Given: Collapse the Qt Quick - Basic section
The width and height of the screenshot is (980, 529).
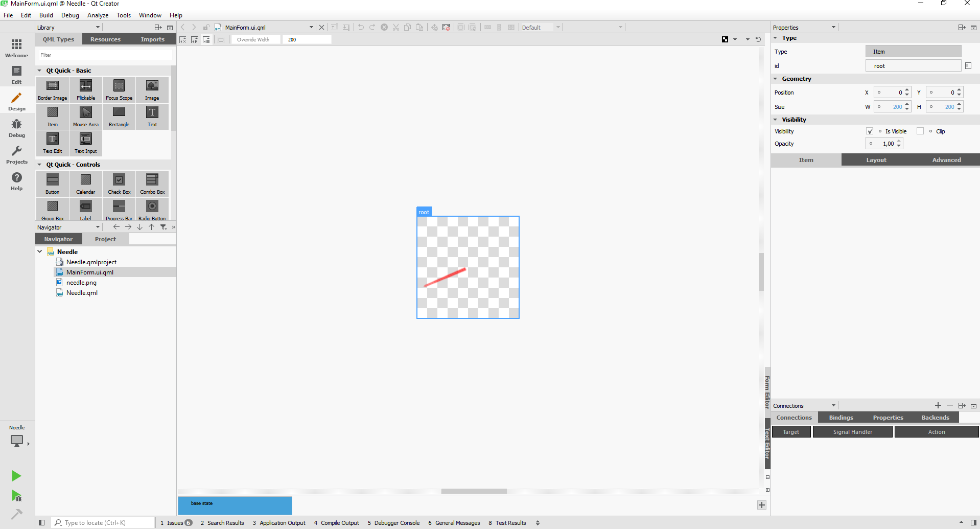Looking at the screenshot, I should coord(40,71).
